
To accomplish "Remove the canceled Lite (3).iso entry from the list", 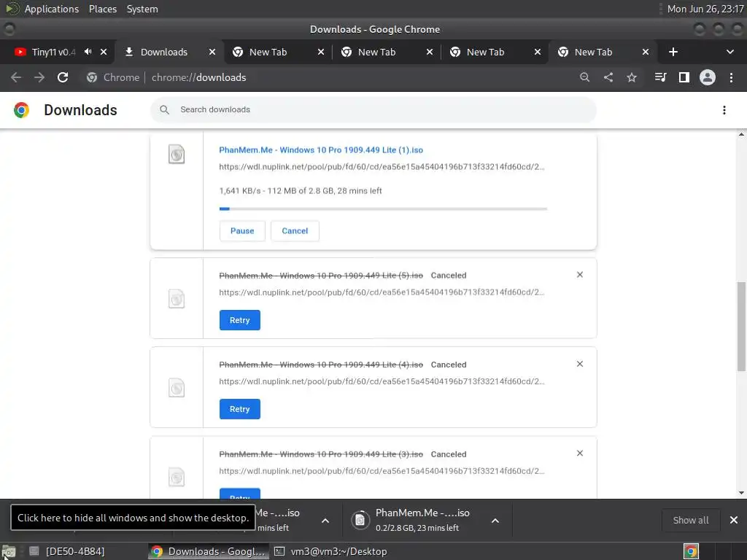I will [580, 454].
